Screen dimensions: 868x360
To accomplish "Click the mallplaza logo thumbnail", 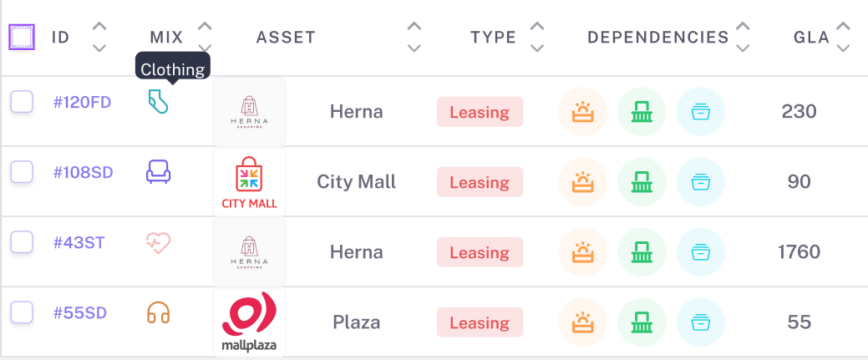I will 249,322.
